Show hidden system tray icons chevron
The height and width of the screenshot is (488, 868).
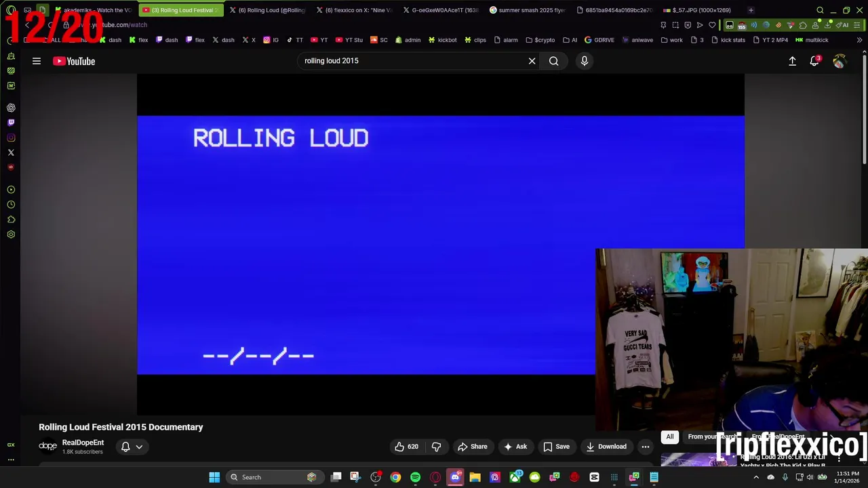point(756,477)
